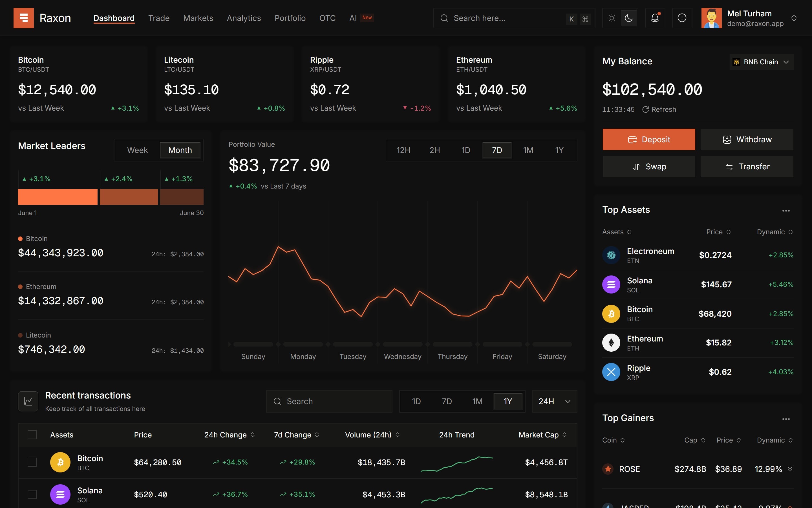
Task: Expand the user account chevron
Action: click(x=794, y=18)
